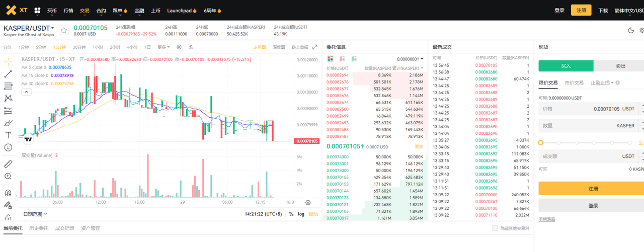Select the trend line drawing tool
Screen dimensions: 644x252
click(8, 73)
